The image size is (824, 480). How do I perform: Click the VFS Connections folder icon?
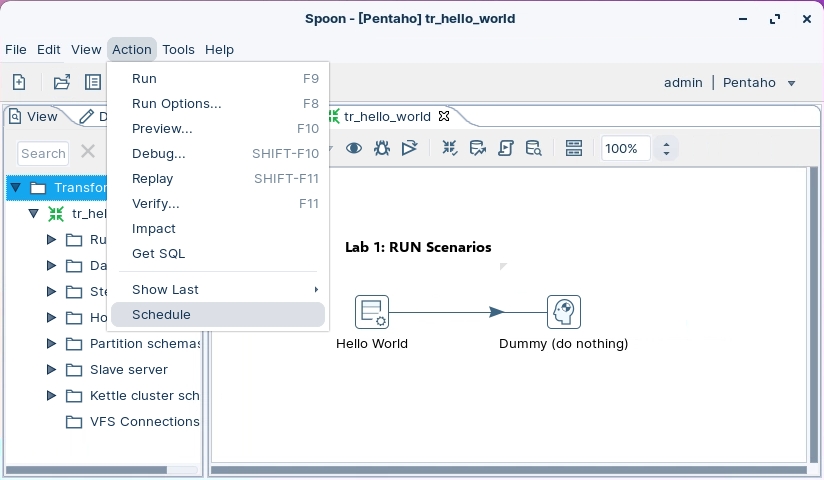coord(74,422)
